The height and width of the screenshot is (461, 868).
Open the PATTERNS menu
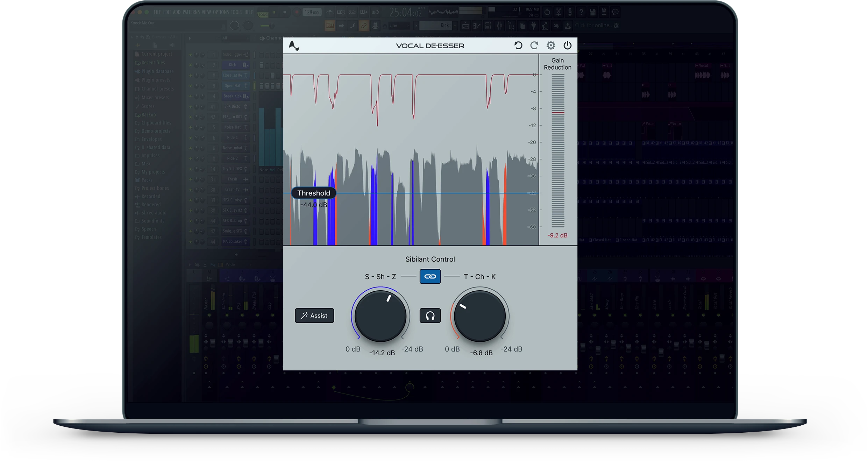[x=191, y=12]
